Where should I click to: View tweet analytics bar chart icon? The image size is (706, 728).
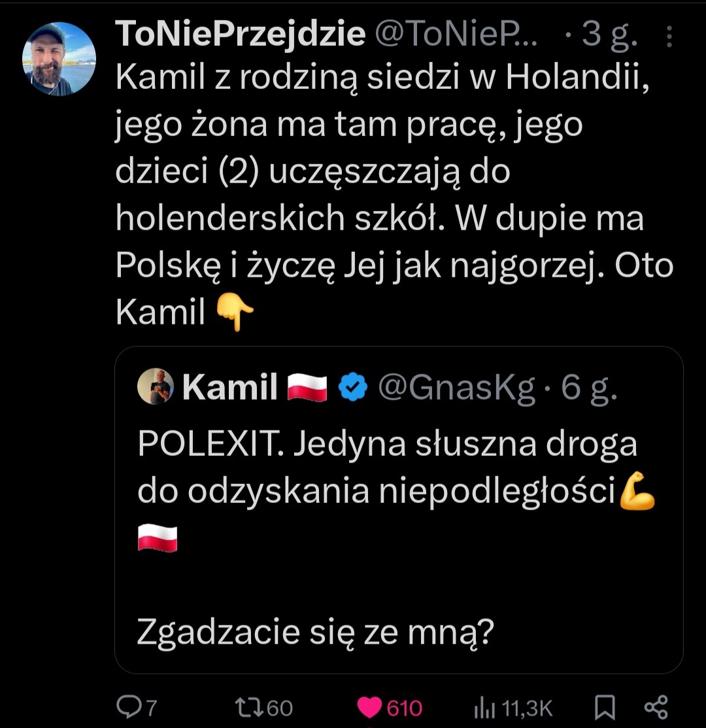482,708
